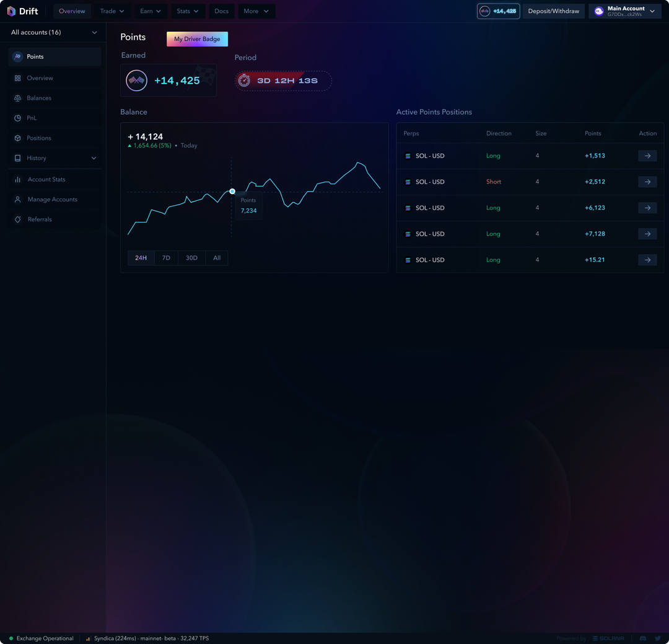669x644 pixels.
Task: Select the 30D chart range tab
Action: pos(191,258)
